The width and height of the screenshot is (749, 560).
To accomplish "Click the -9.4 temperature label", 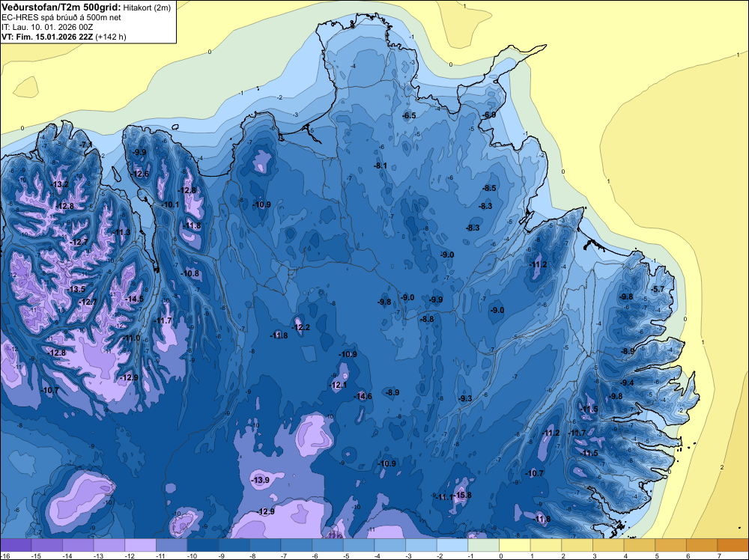I will pyautogui.click(x=627, y=383).
